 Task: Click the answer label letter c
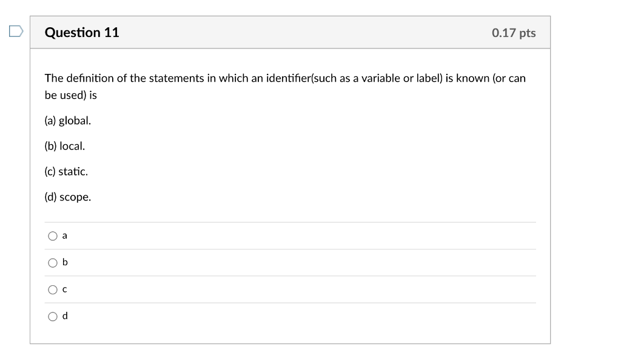64,290
